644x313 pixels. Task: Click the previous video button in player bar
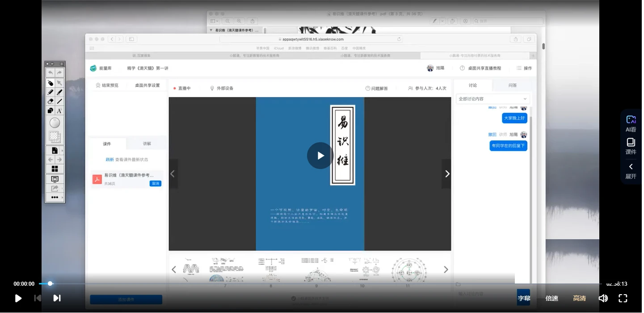click(x=38, y=298)
